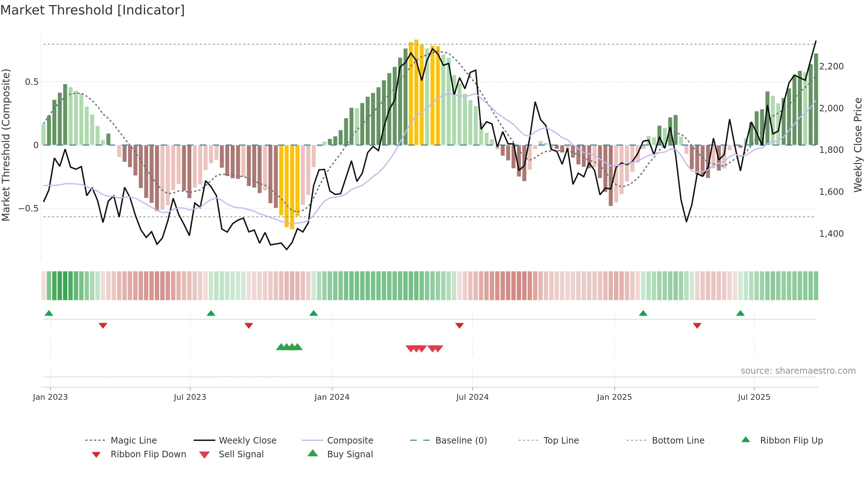This screenshot has height=488, width=868.
Task: Click the Weekly Close Price axis title
Action: pyautogui.click(x=858, y=145)
